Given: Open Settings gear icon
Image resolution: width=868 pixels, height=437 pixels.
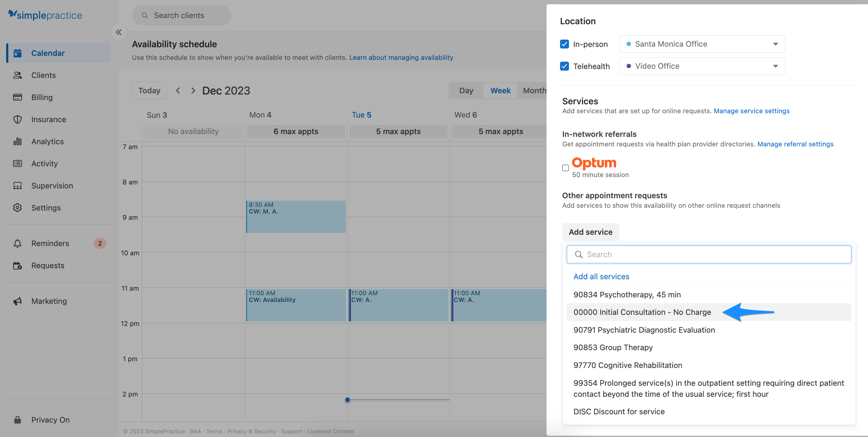Looking at the screenshot, I should pyautogui.click(x=17, y=208).
